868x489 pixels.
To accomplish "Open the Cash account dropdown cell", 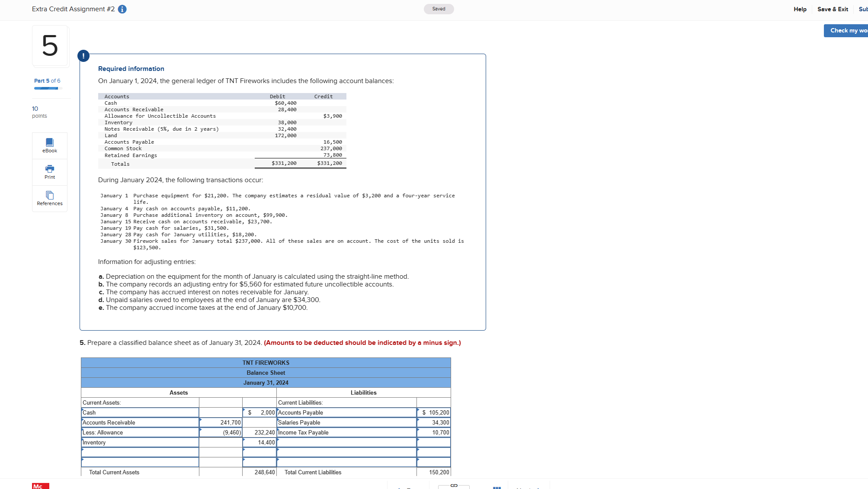I will [139, 412].
